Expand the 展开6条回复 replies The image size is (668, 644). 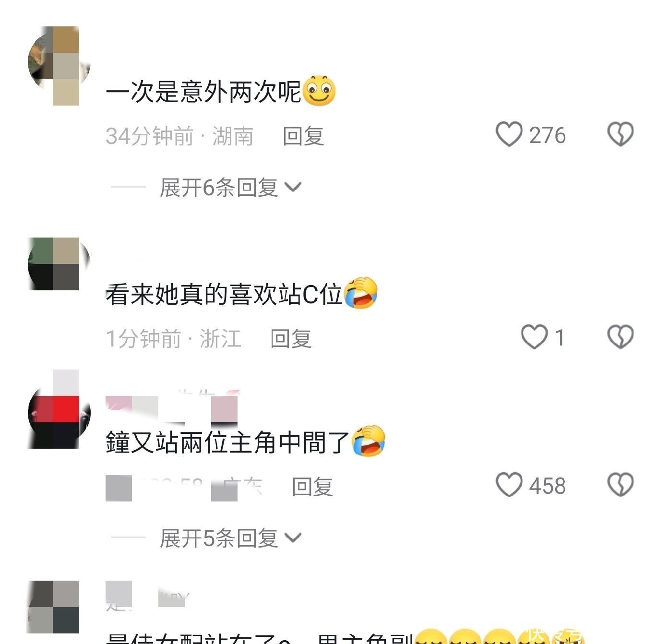tap(230, 187)
